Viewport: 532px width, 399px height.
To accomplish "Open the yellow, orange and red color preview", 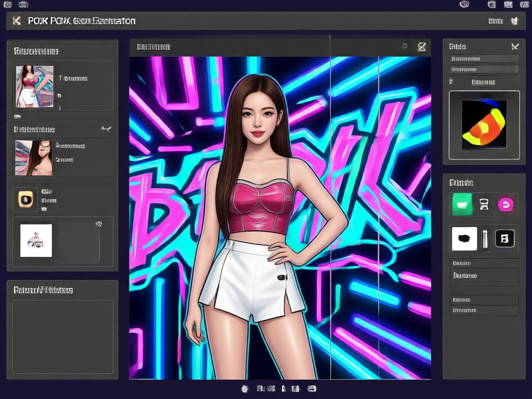I will (x=484, y=125).
